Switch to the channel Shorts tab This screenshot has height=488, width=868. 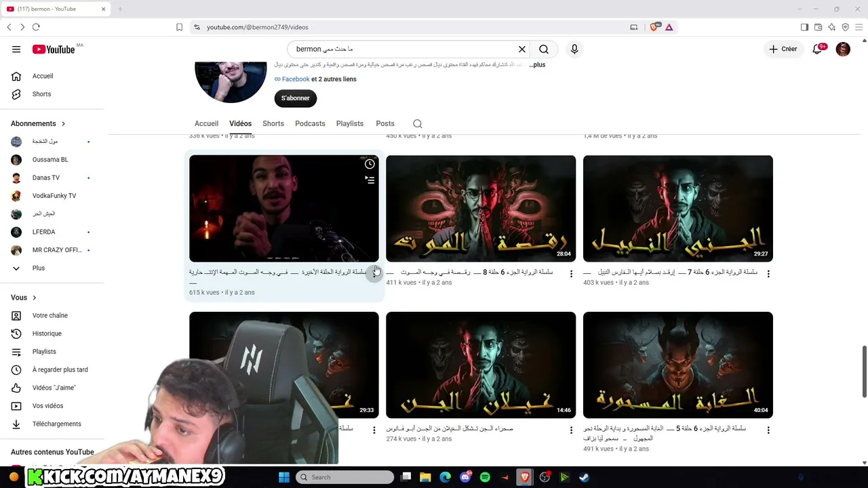point(273,123)
